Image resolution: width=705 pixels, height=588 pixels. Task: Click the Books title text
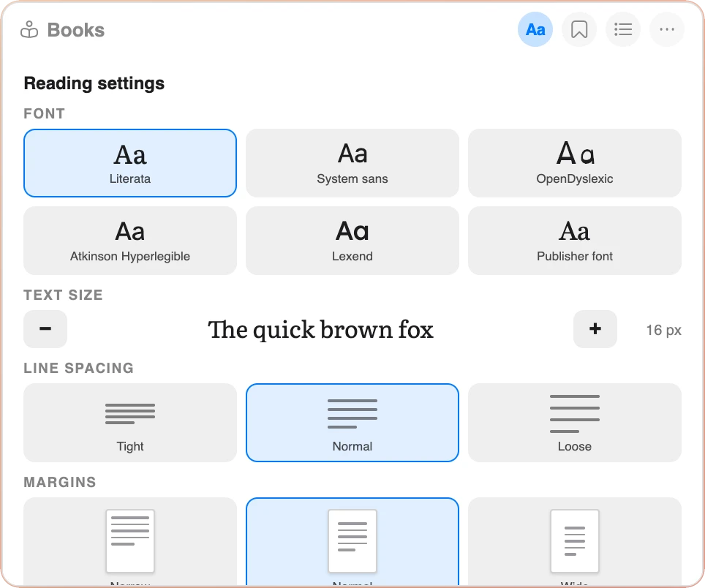(76, 30)
